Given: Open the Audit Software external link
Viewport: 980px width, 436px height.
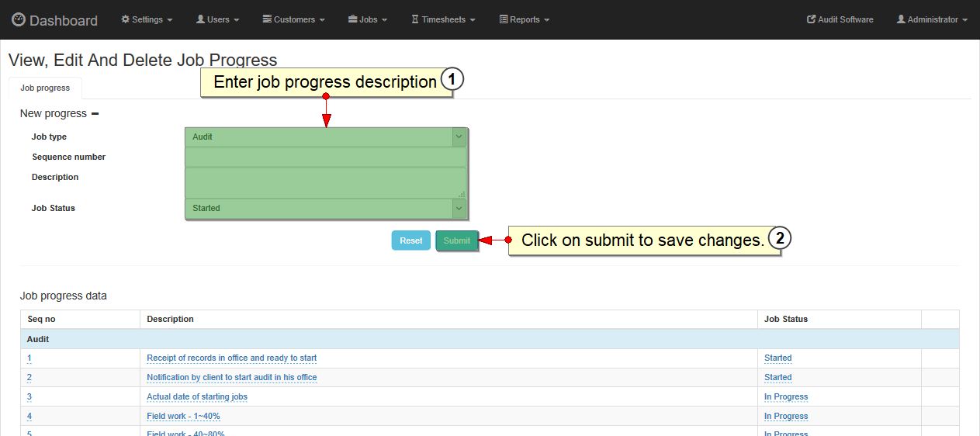Looking at the screenshot, I should [x=840, y=19].
